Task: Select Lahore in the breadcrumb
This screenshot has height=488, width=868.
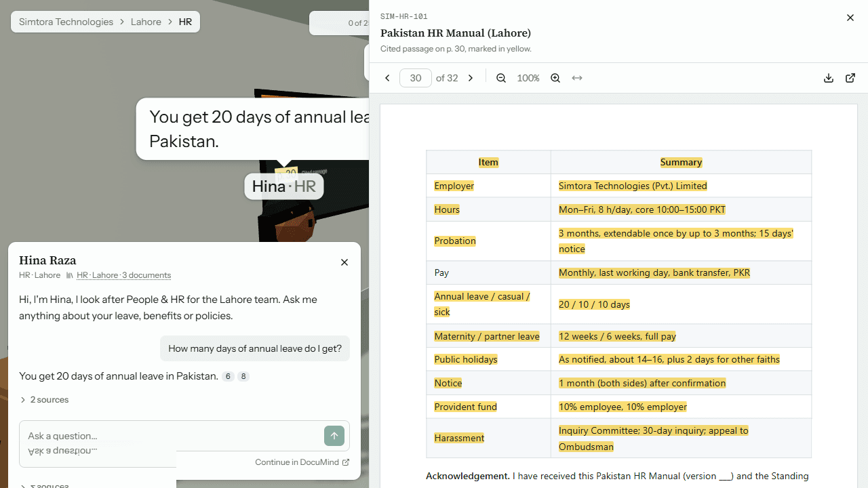Action: [x=146, y=22]
